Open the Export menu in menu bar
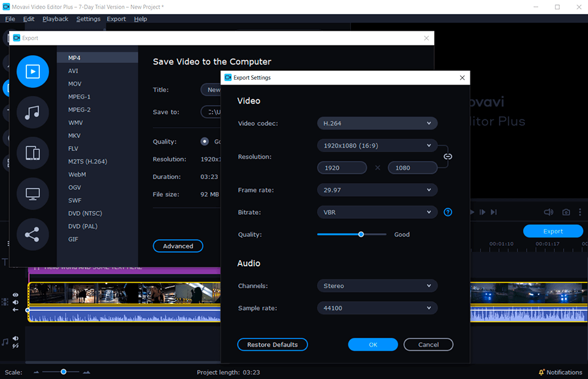This screenshot has width=588, height=379. point(116,19)
